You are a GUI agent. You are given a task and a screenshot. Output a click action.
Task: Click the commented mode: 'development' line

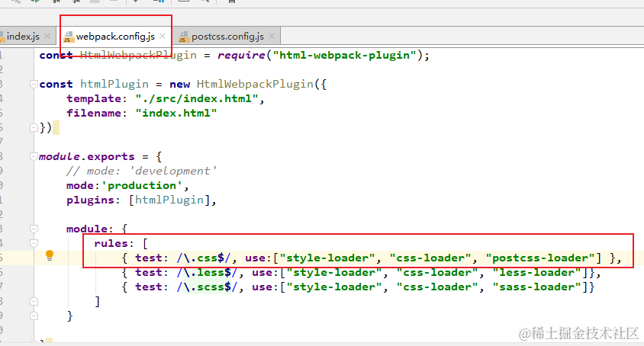coord(142,171)
